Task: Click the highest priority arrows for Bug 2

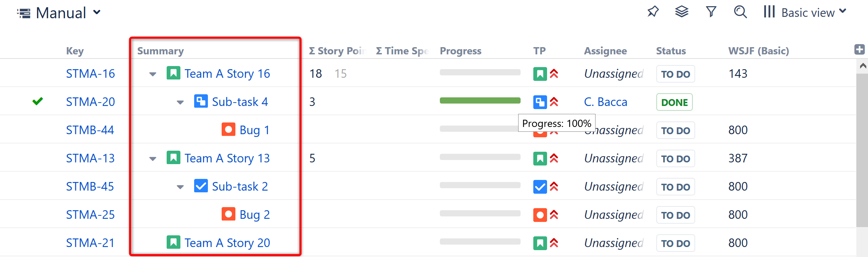Action: [554, 214]
